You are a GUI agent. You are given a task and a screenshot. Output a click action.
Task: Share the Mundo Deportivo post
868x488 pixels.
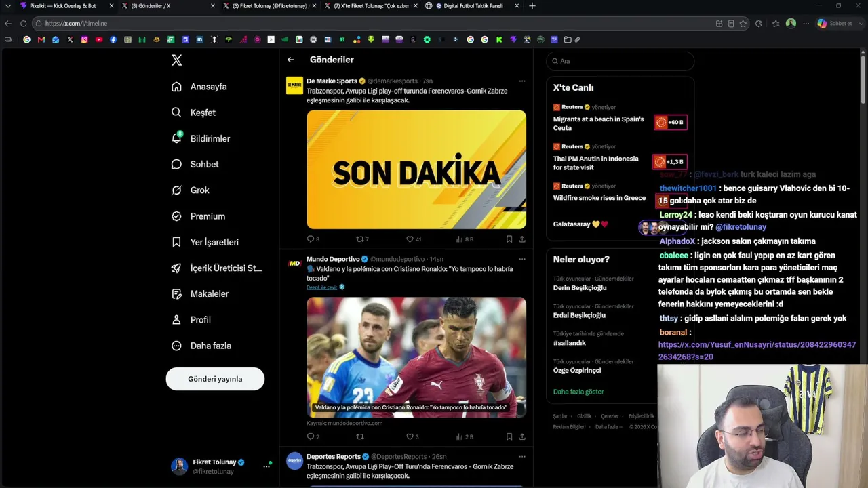522,437
